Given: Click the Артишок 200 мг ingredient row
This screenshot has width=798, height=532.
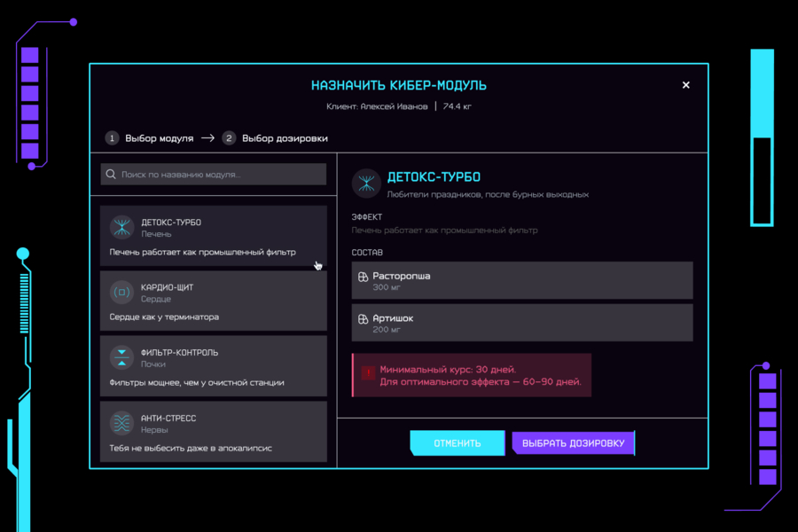Looking at the screenshot, I should pyautogui.click(x=522, y=323).
